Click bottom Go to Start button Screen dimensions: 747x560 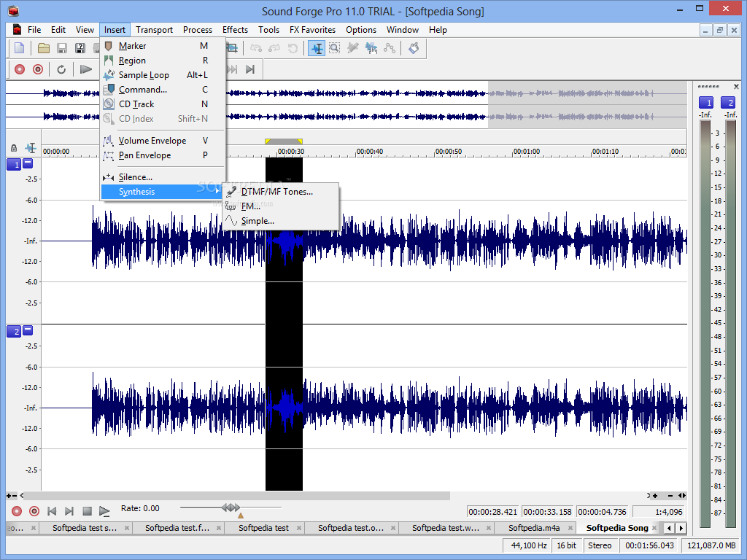[52, 511]
